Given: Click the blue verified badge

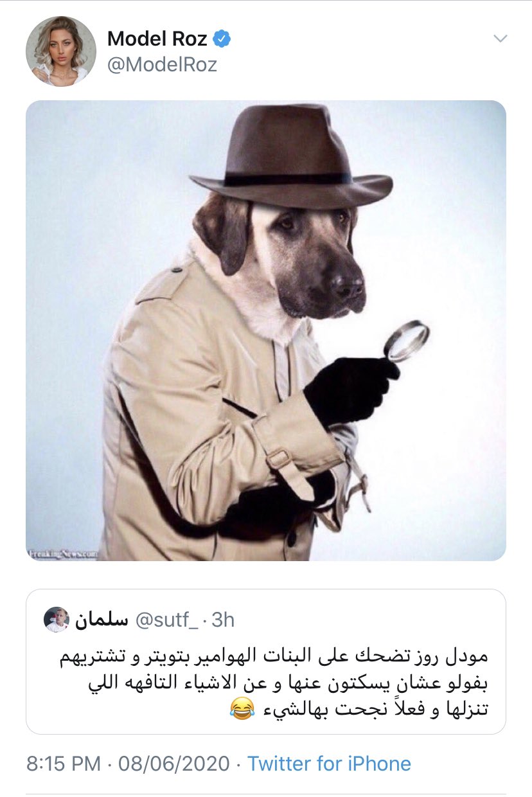Looking at the screenshot, I should click(222, 39).
